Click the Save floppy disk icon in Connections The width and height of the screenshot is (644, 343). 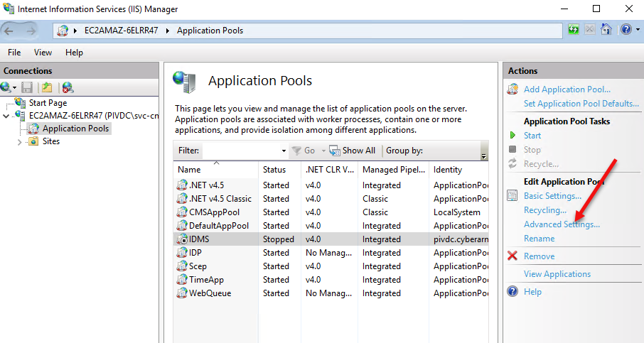pyautogui.click(x=27, y=87)
